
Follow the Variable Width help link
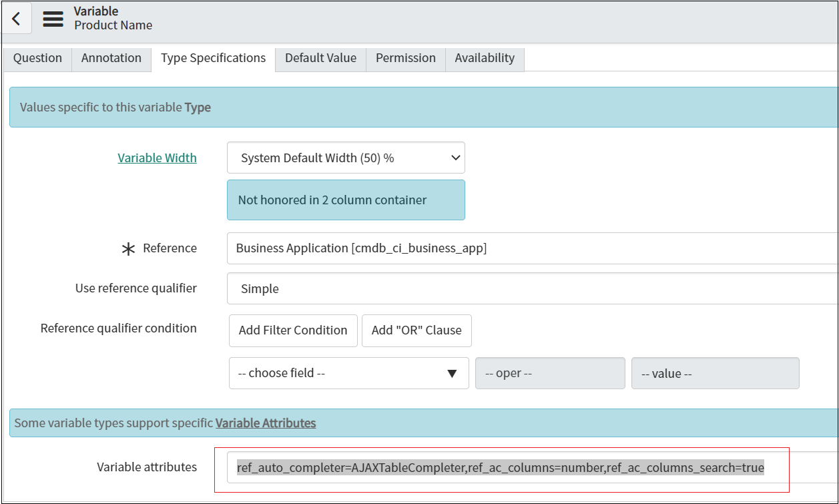click(x=157, y=158)
